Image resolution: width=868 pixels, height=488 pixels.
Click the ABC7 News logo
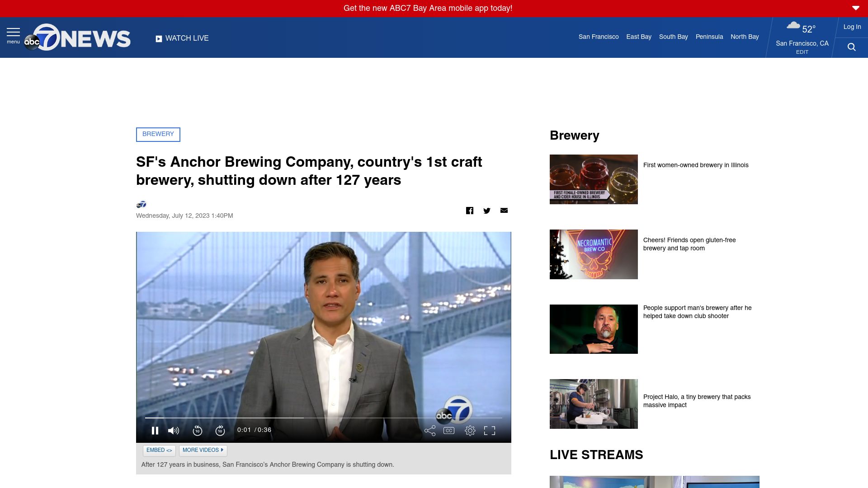coord(77,37)
